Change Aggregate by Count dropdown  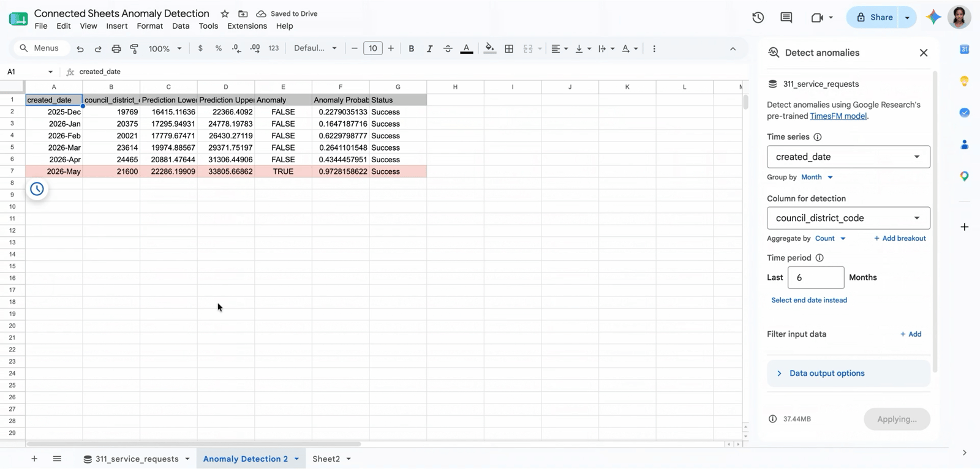coord(831,238)
